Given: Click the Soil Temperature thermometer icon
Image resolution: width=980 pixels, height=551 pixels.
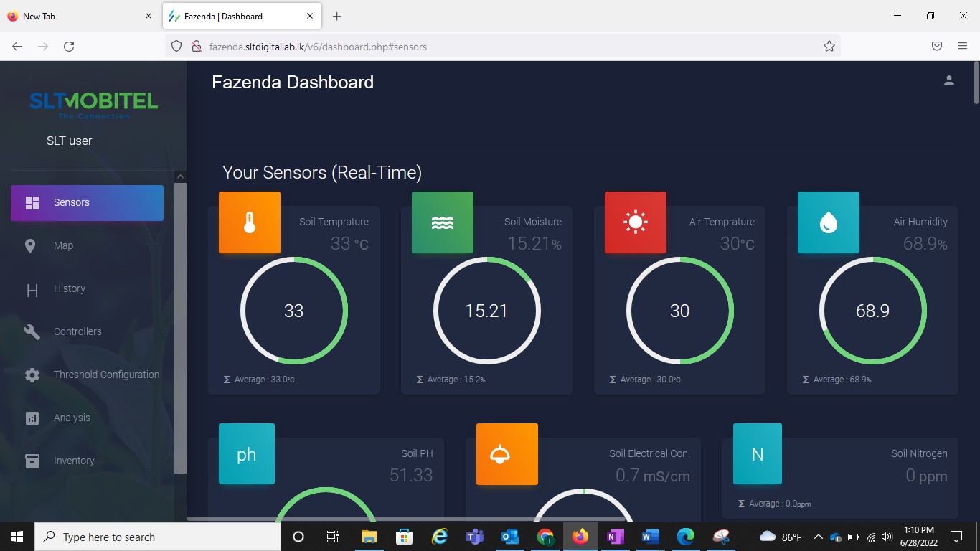Looking at the screenshot, I should coord(249,222).
